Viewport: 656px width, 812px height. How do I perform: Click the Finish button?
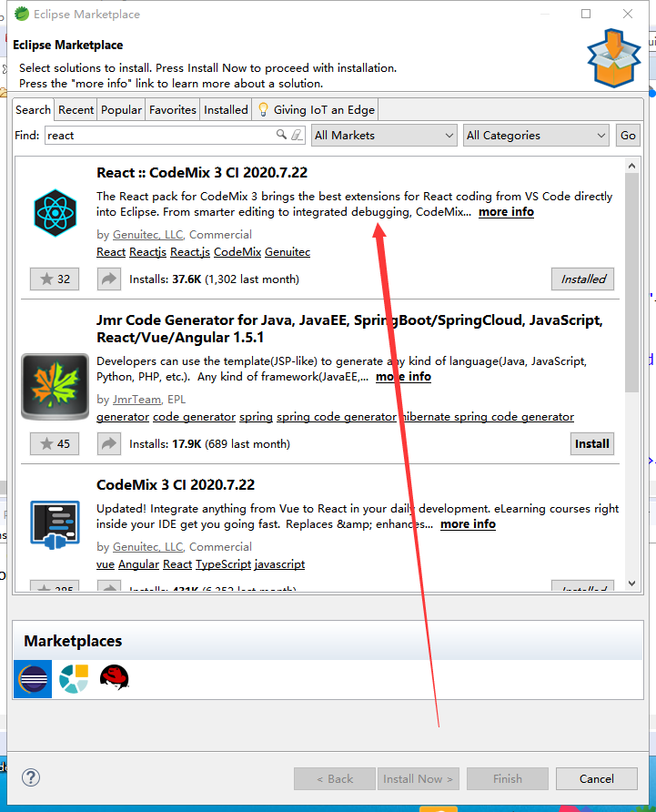click(508, 779)
